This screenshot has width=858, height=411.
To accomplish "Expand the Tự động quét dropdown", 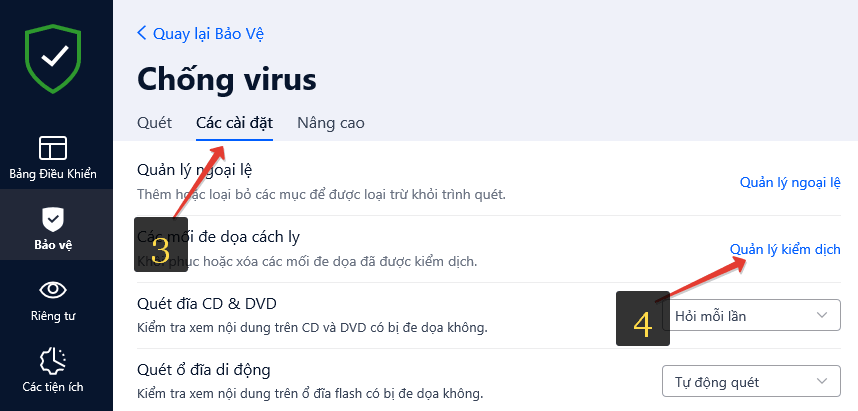I will 751,381.
